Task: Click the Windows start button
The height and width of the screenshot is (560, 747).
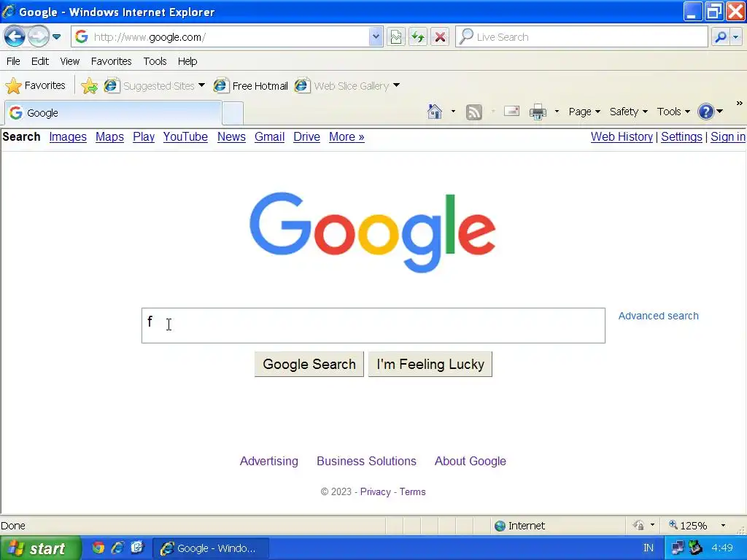Action: 41,548
